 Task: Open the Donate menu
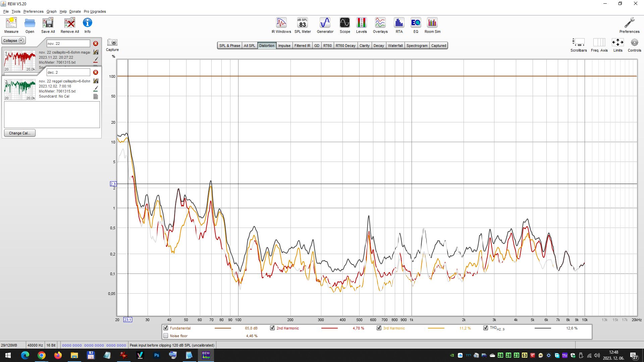75,11
